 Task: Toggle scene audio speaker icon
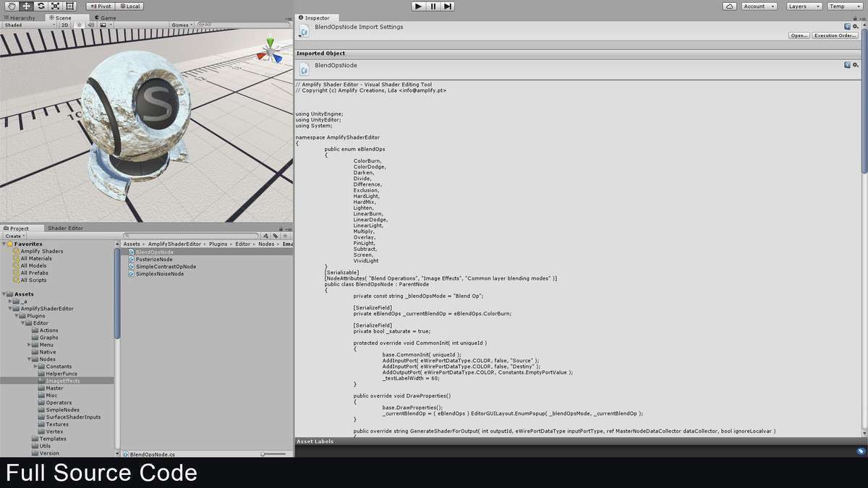[x=91, y=25]
